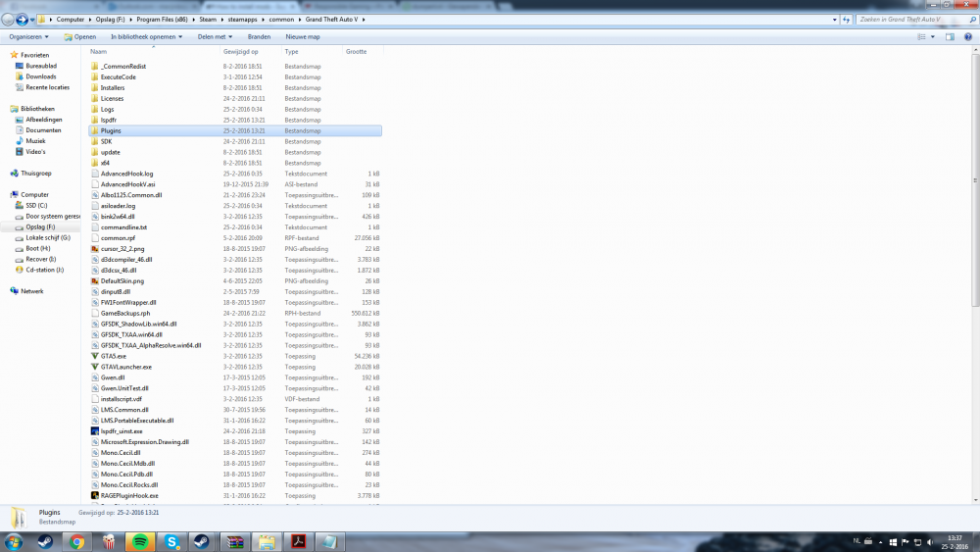This screenshot has width=980, height=552.
Task: Select DefaultSkin.png image icon
Action: pyautogui.click(x=95, y=281)
